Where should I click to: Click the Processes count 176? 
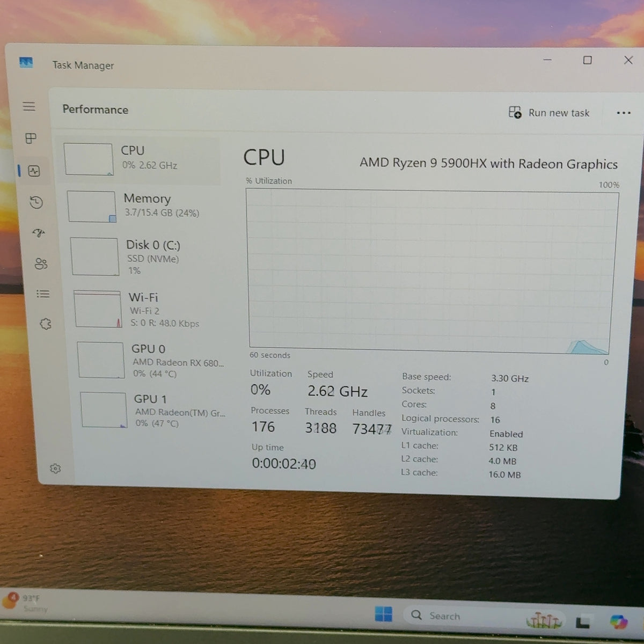[x=263, y=427]
